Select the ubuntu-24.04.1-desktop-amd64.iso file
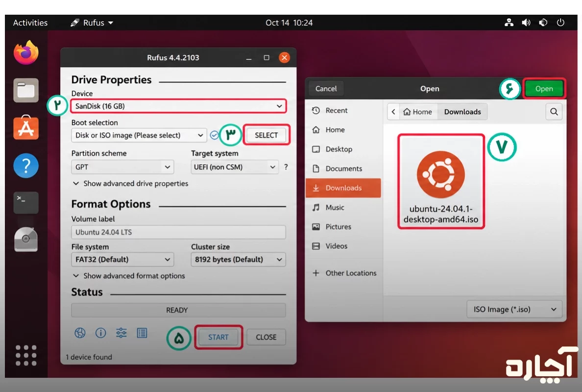This screenshot has width=582, height=392. [x=441, y=182]
